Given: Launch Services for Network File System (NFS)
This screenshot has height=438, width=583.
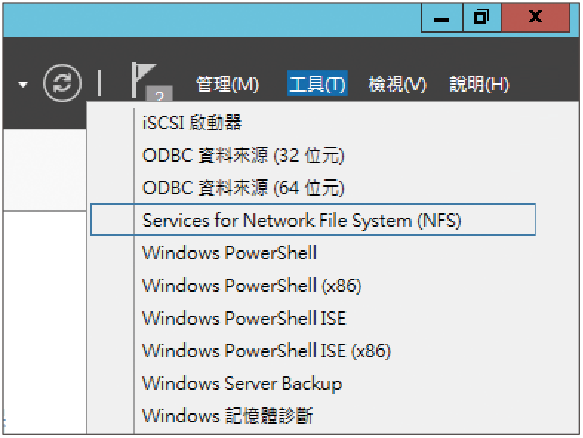Looking at the screenshot, I should click(x=313, y=220).
